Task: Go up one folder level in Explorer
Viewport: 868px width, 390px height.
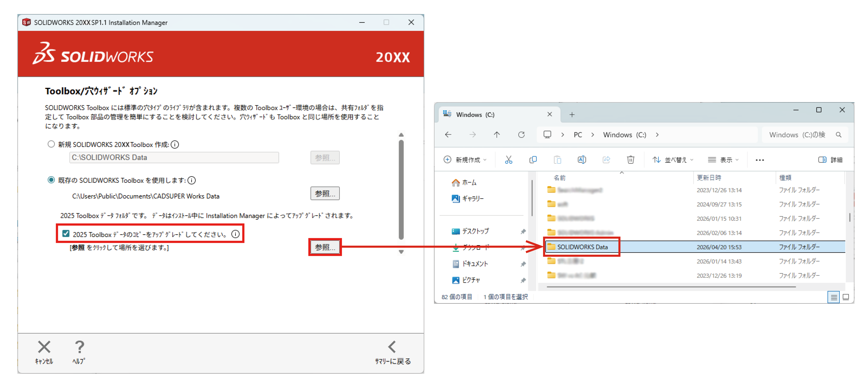Action: pyautogui.click(x=497, y=135)
